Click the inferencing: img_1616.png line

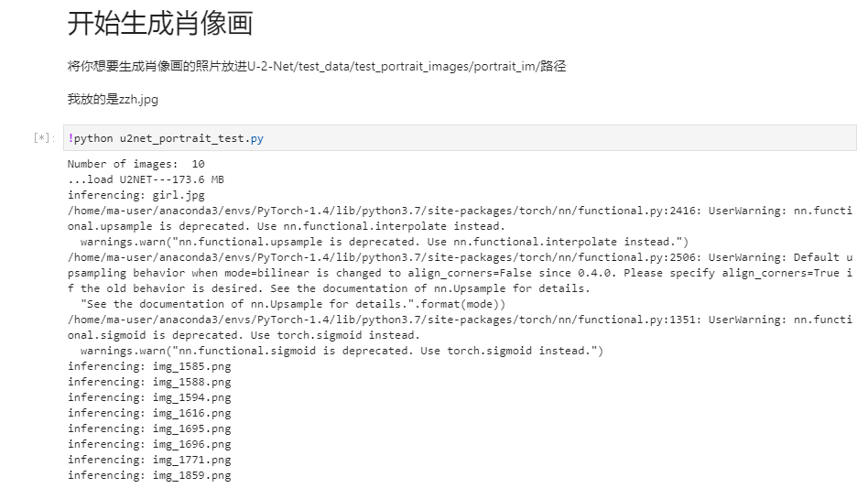click(149, 413)
